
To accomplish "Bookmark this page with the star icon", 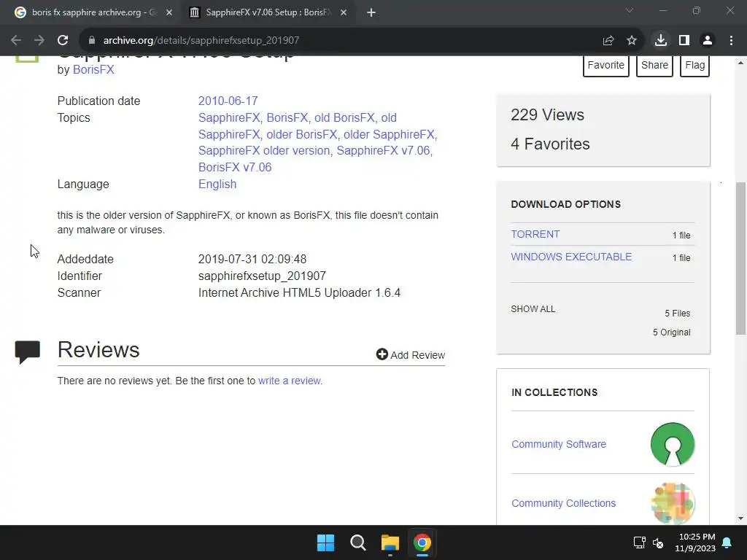I will (631, 41).
